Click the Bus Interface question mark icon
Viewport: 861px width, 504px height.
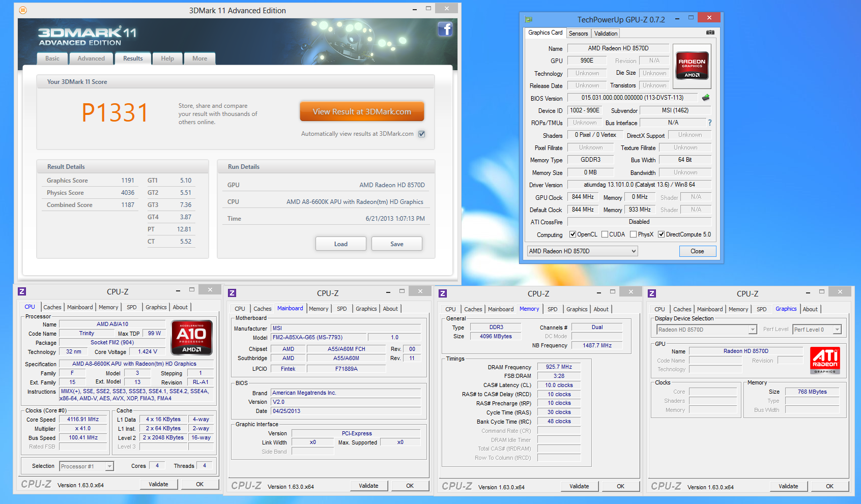(x=710, y=123)
